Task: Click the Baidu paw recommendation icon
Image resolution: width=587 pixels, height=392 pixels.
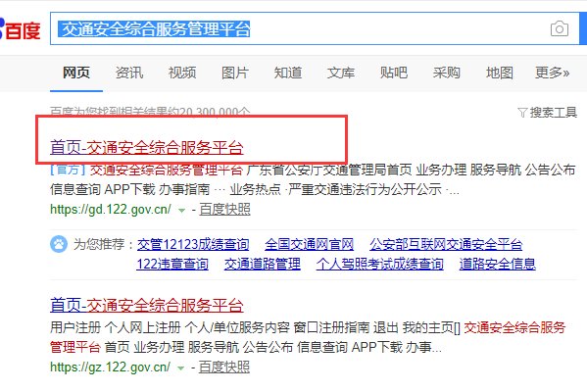Action: tap(59, 244)
